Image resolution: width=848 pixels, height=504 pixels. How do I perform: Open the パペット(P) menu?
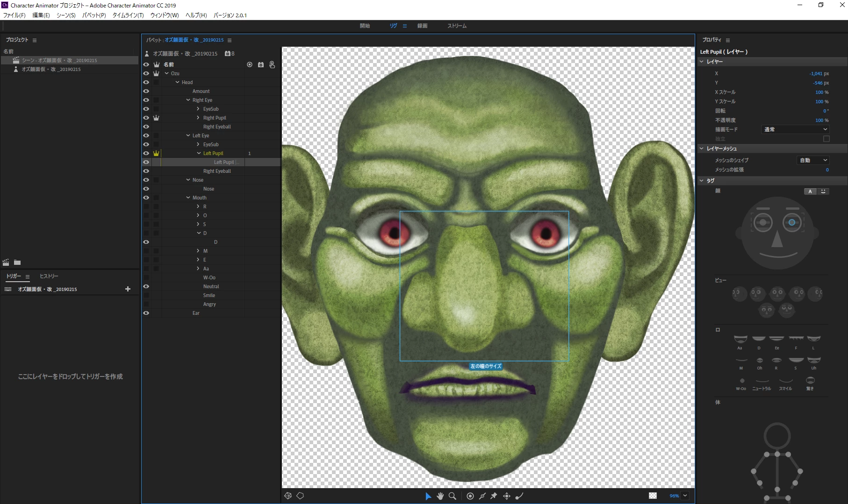pyautogui.click(x=94, y=15)
